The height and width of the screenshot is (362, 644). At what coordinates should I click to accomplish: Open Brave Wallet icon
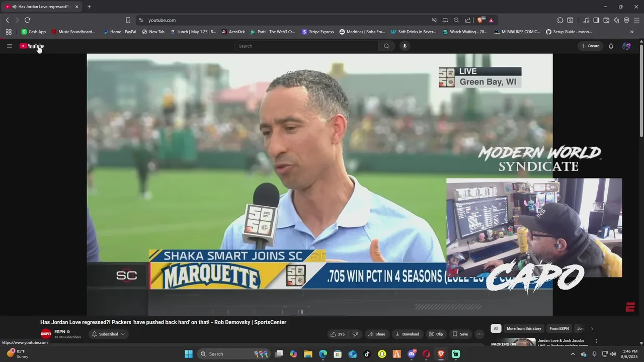[x=606, y=20]
